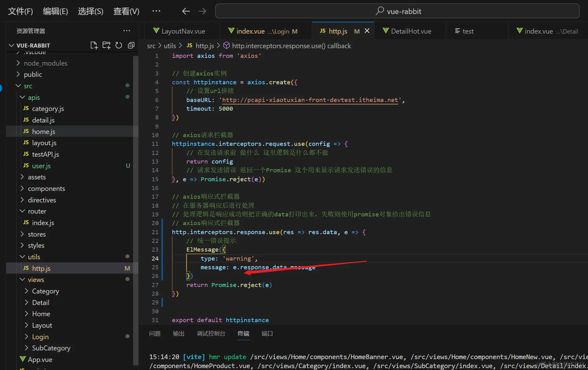The image size is (588, 370).
Task: Open App.vue in the file tree
Action: coord(40,359)
